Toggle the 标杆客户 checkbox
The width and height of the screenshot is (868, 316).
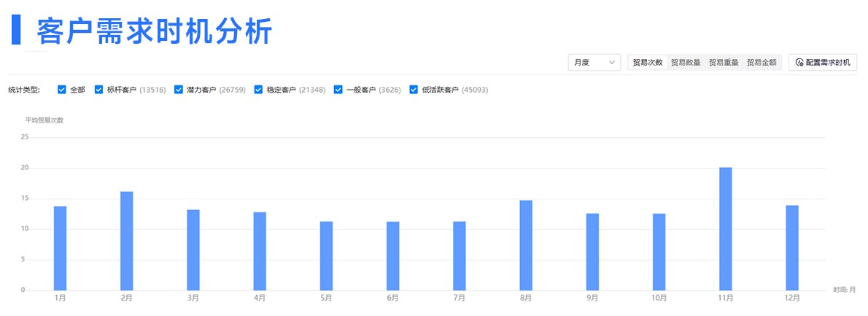[99, 90]
